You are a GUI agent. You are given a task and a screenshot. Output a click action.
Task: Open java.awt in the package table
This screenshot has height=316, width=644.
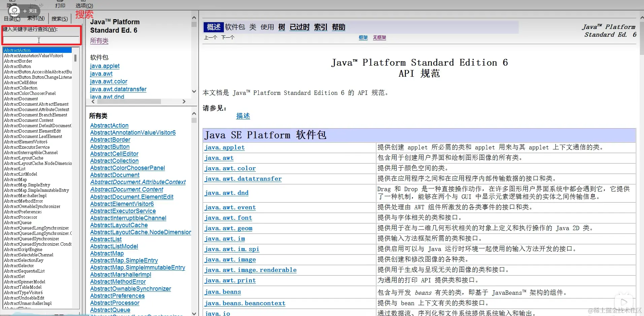click(219, 158)
